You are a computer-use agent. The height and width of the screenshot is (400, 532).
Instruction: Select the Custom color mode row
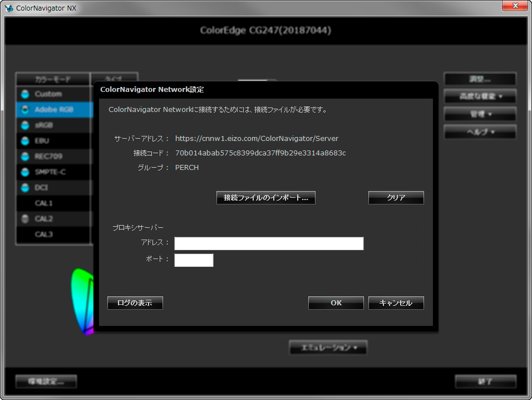tap(55, 94)
